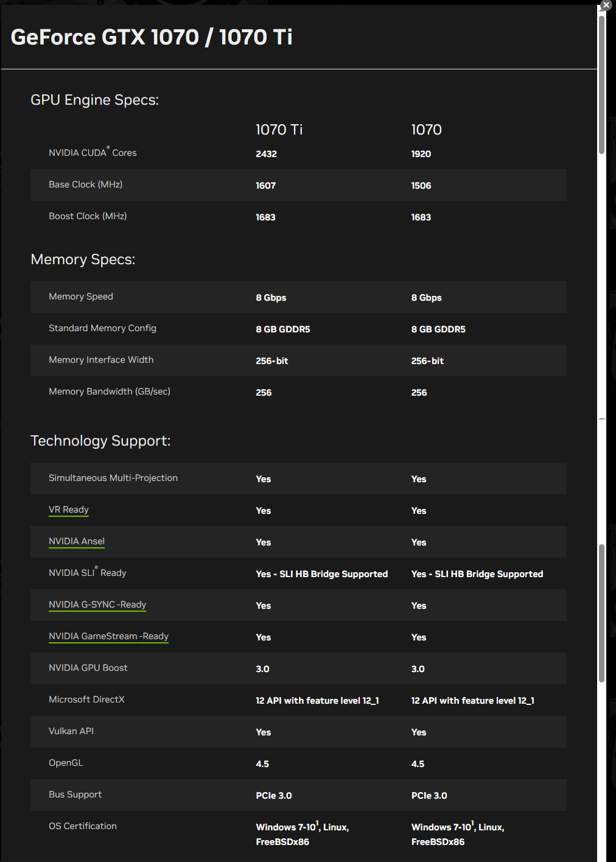The image size is (616, 862).
Task: Close the GeForce GTX 1070 specs popup
Action: (606, 5)
